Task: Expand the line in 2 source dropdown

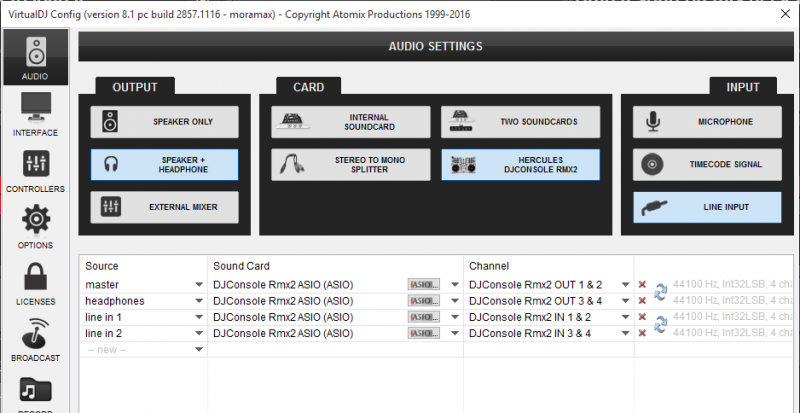Action: (x=199, y=334)
